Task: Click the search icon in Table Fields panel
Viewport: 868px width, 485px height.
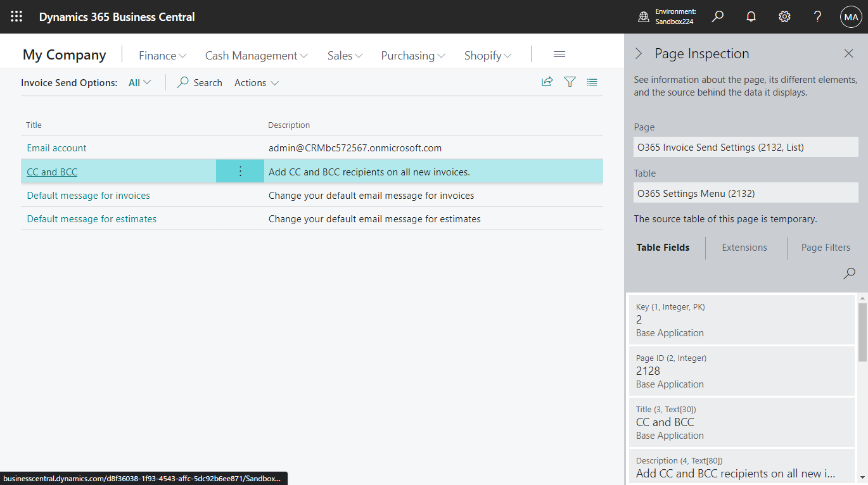Action: point(849,273)
